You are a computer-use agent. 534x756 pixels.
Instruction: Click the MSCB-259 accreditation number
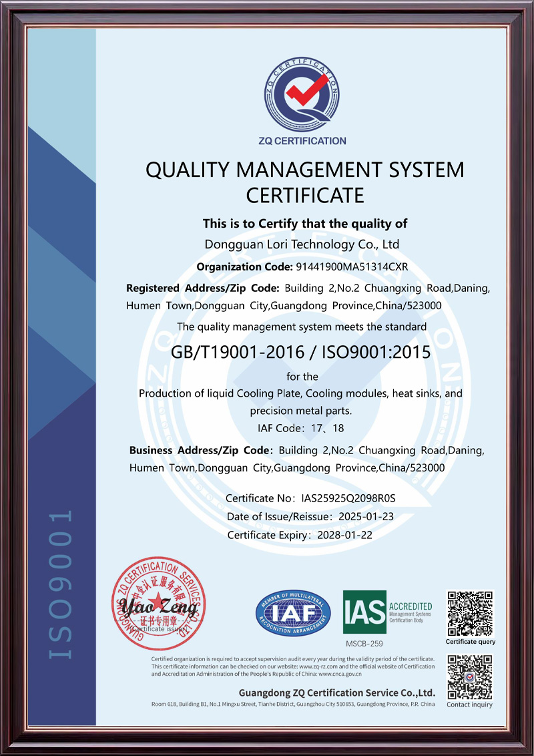point(364,644)
